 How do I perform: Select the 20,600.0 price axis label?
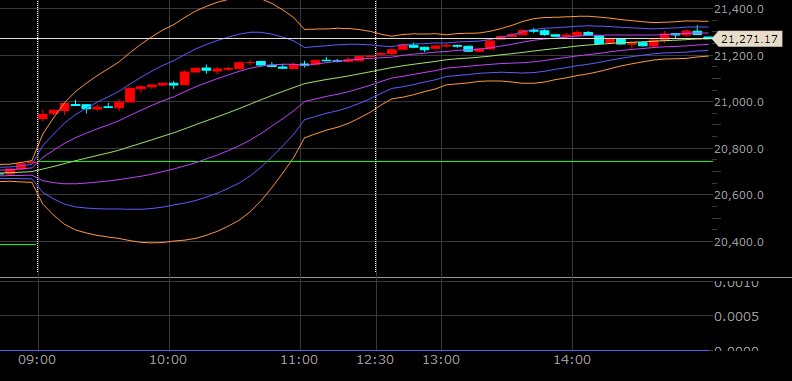[x=738, y=195]
